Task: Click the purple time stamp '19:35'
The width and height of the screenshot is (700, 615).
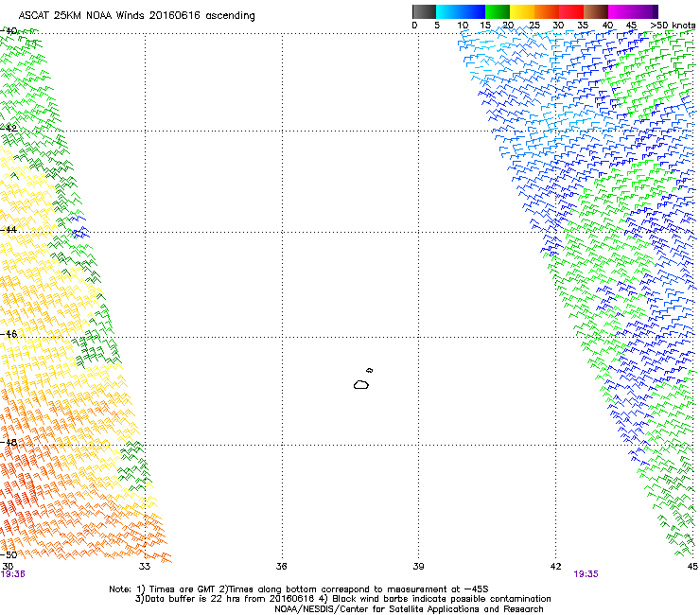Action: (586, 574)
